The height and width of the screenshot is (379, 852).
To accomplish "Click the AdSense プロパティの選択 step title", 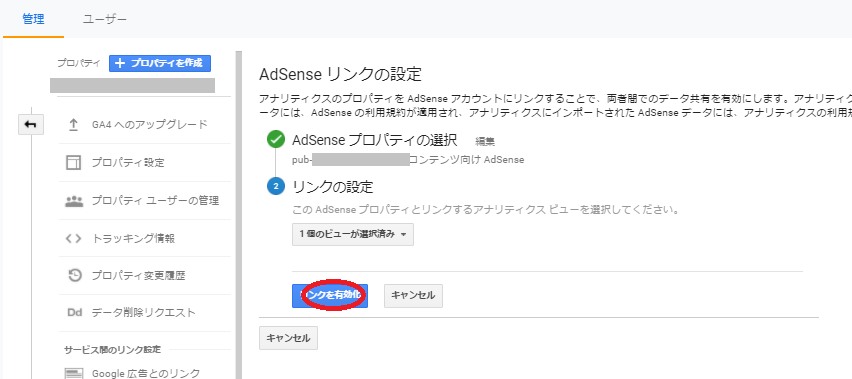I will click(x=375, y=140).
